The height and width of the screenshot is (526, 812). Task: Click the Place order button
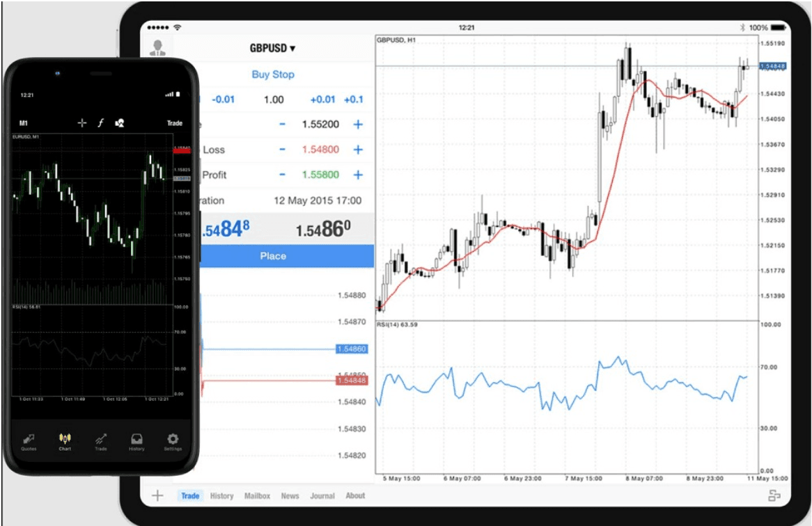pos(287,256)
